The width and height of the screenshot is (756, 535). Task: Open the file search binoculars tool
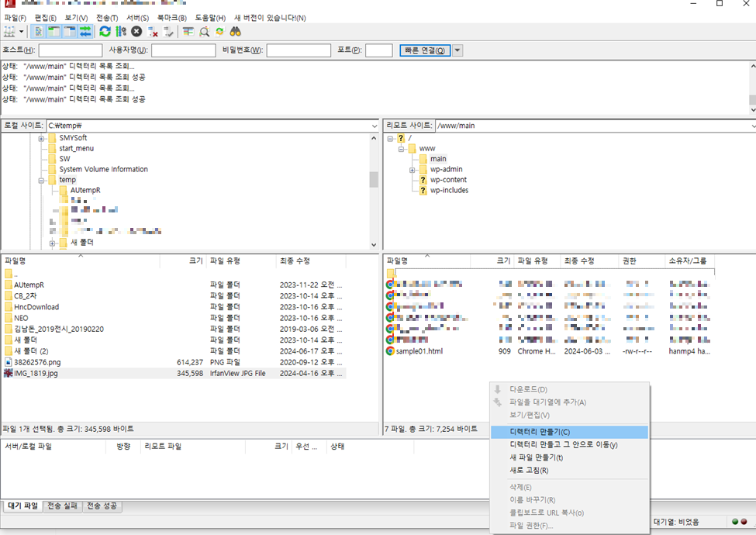(236, 31)
